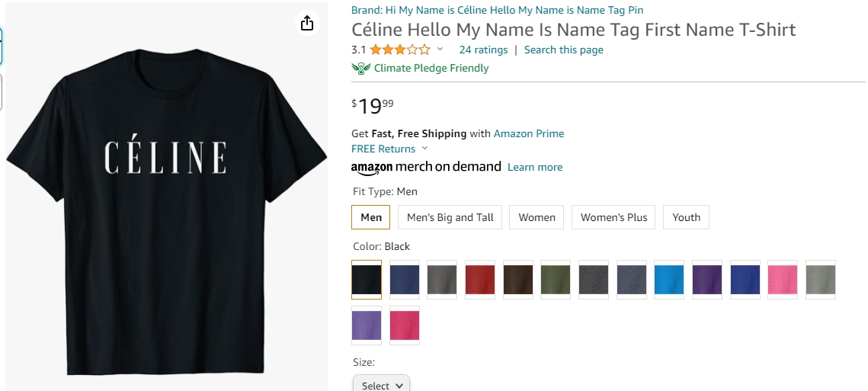Viewport: 868px width, 391px height.
Task: Select the Women fit type option
Action: tap(536, 217)
